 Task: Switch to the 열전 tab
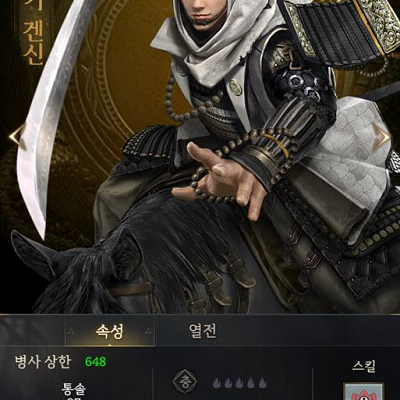[202, 331]
